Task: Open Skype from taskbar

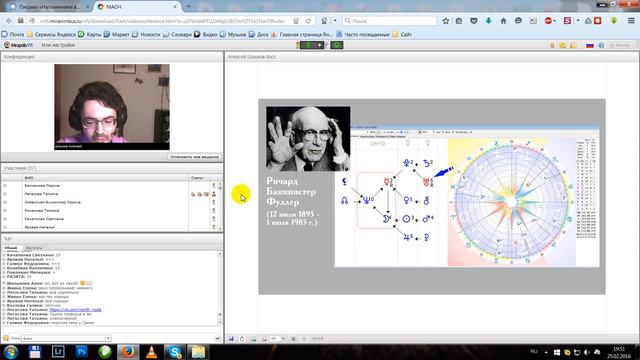Action: tap(175, 351)
